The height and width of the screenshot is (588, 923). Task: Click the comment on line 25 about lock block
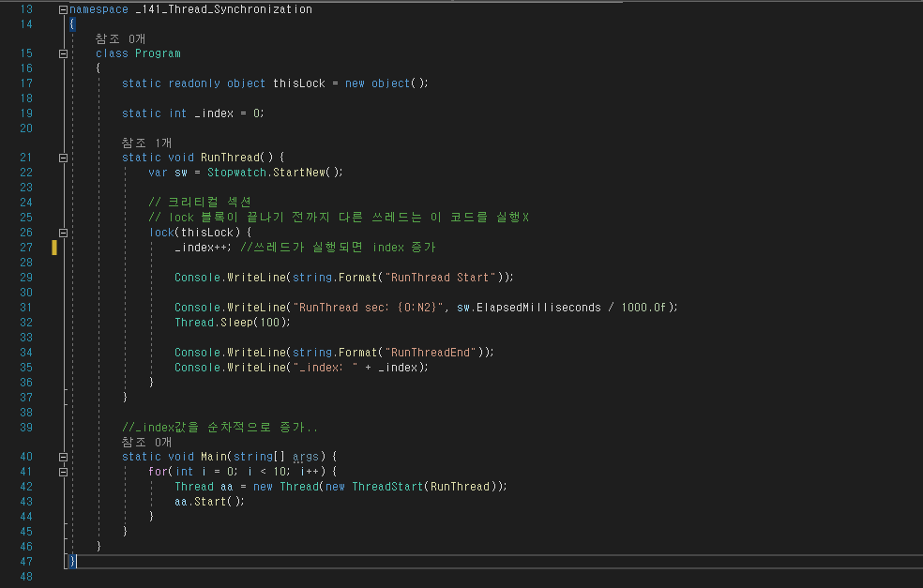click(339, 218)
